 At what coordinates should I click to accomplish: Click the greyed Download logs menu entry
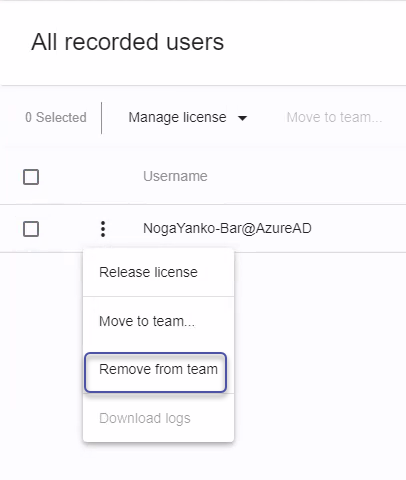(x=158, y=418)
